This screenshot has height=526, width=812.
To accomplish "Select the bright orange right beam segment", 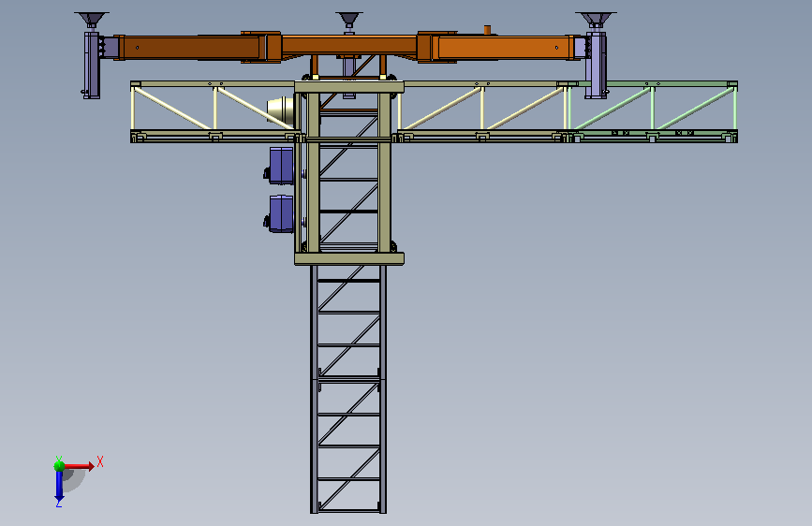I will (503, 48).
